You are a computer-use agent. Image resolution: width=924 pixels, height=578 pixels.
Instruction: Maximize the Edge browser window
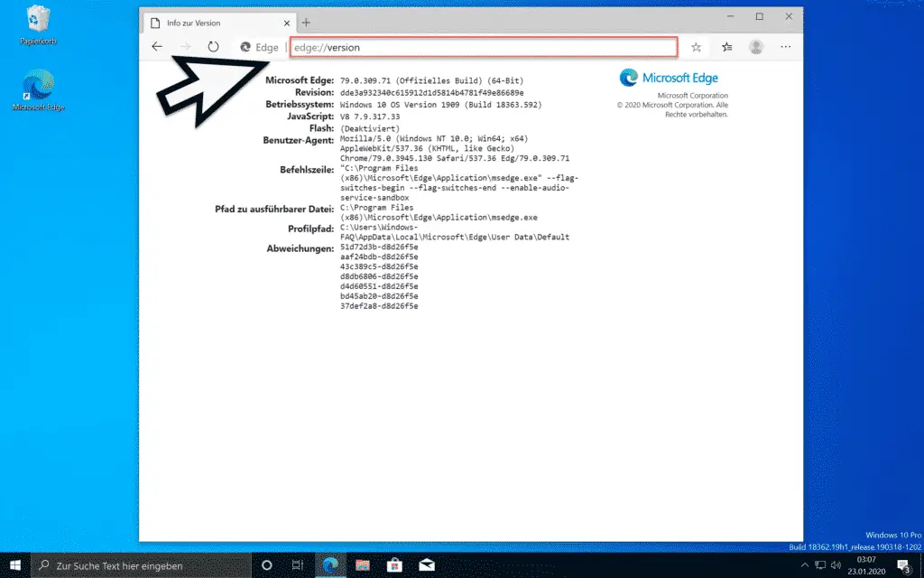[x=760, y=16]
